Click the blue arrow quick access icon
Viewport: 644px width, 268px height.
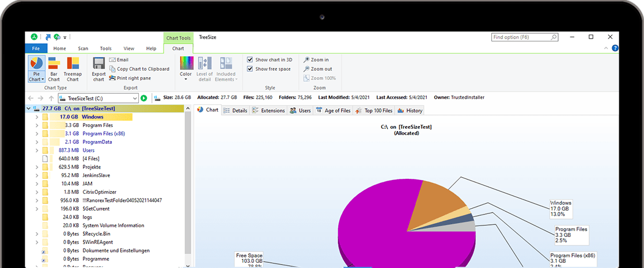(48, 37)
